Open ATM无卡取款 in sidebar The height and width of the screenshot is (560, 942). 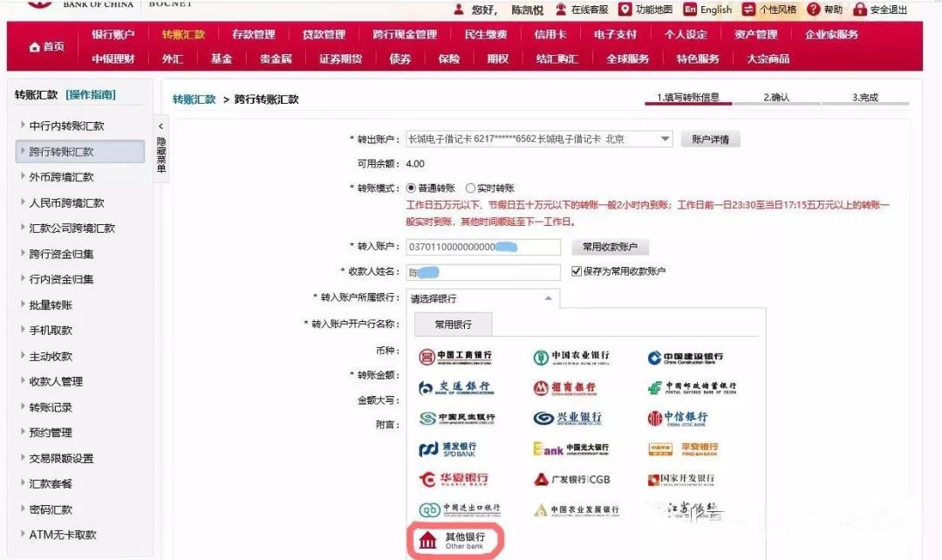click(x=63, y=534)
